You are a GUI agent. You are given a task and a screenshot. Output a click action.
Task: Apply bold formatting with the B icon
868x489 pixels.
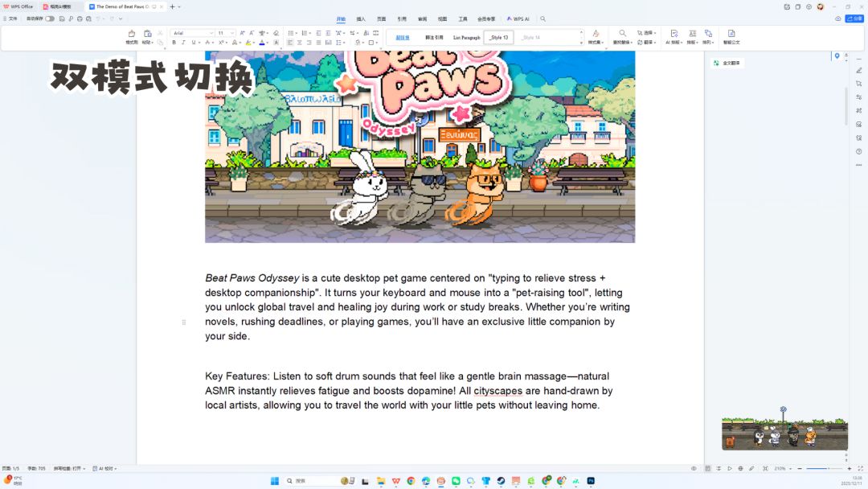174,43
